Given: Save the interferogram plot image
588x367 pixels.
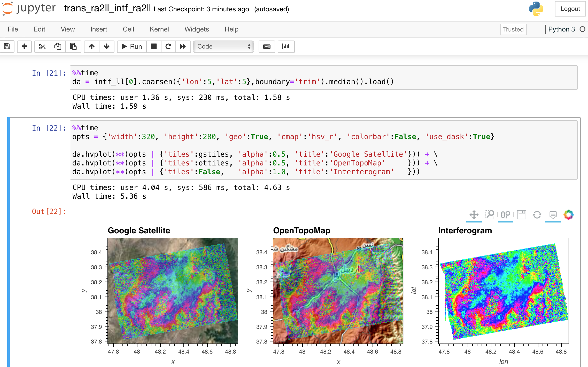Looking at the screenshot, I should pyautogui.click(x=522, y=214).
